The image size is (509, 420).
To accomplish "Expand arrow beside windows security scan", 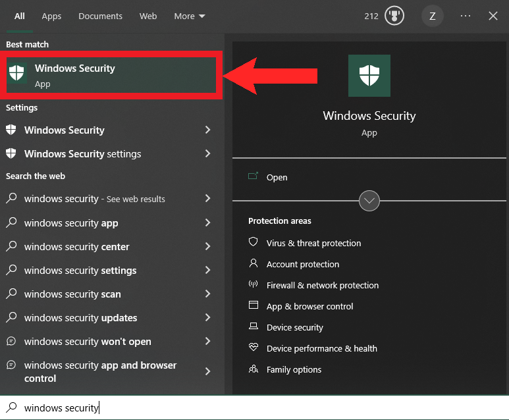I will (x=207, y=294).
